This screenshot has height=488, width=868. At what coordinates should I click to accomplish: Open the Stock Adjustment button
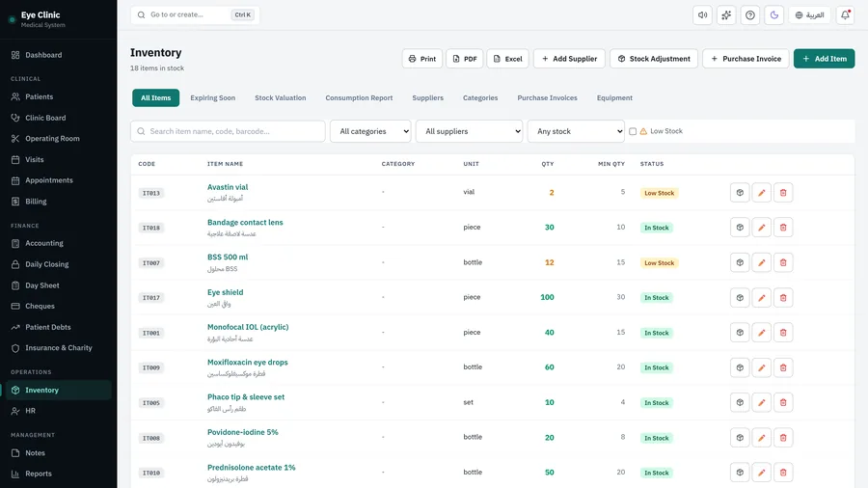(654, 59)
